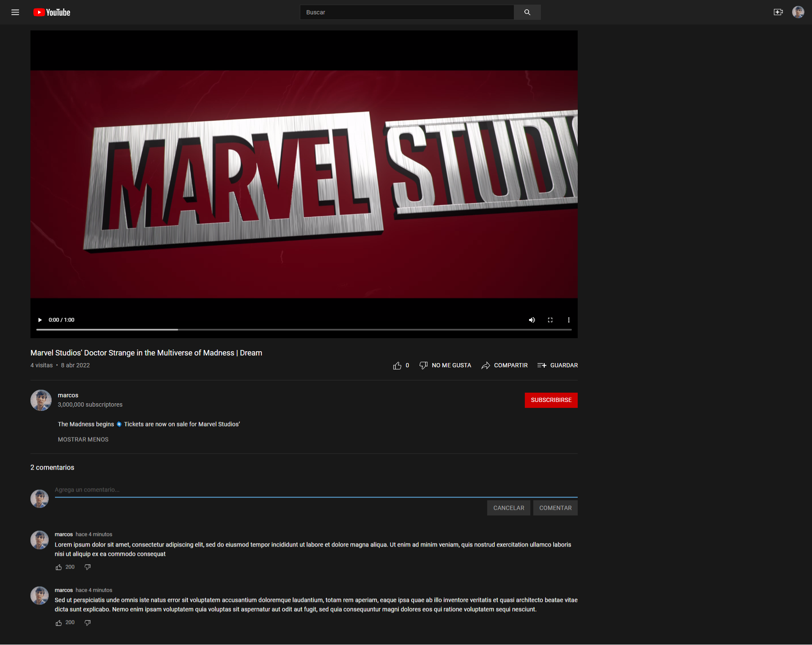Click the video title Doctor Strange text
This screenshot has width=812, height=645.
[x=146, y=353]
